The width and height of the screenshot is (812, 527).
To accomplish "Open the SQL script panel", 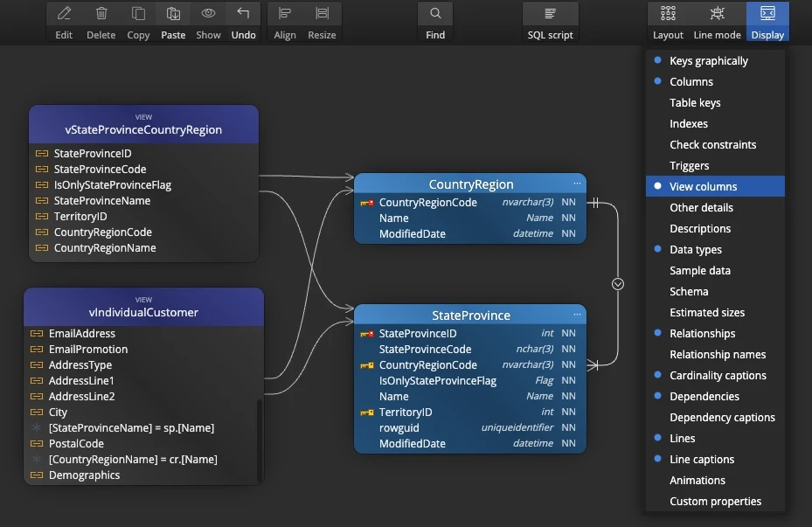I will [550, 21].
